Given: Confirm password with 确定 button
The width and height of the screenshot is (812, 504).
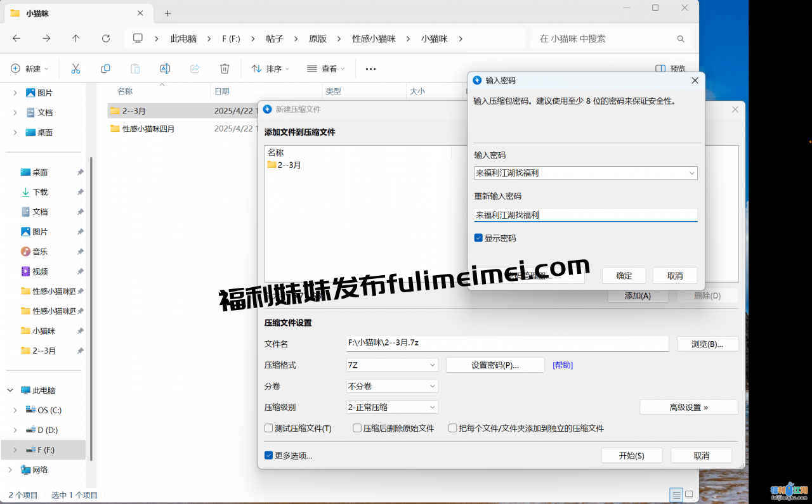Looking at the screenshot, I should pos(624,276).
